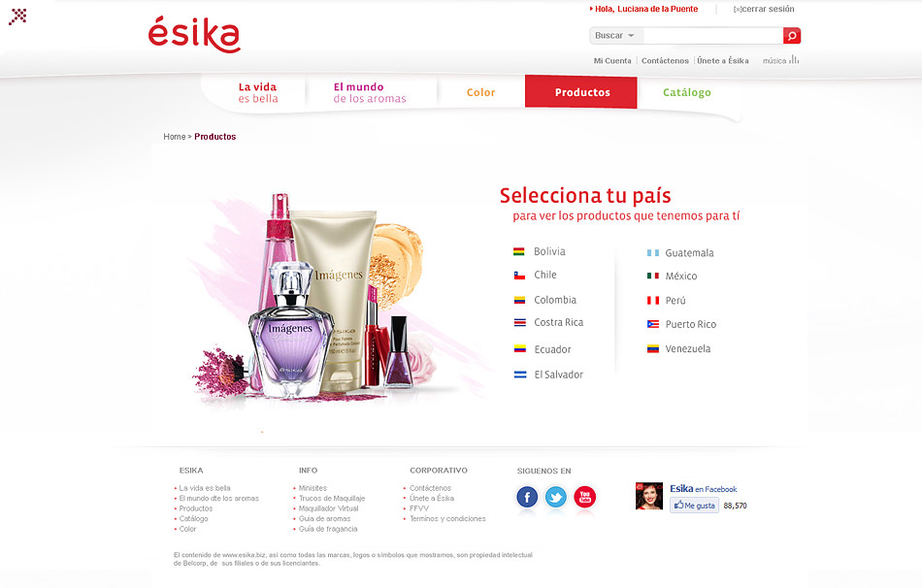Click the Me gusta thumbs-up button
Viewport: 922px width, 588px height.
tap(695, 506)
